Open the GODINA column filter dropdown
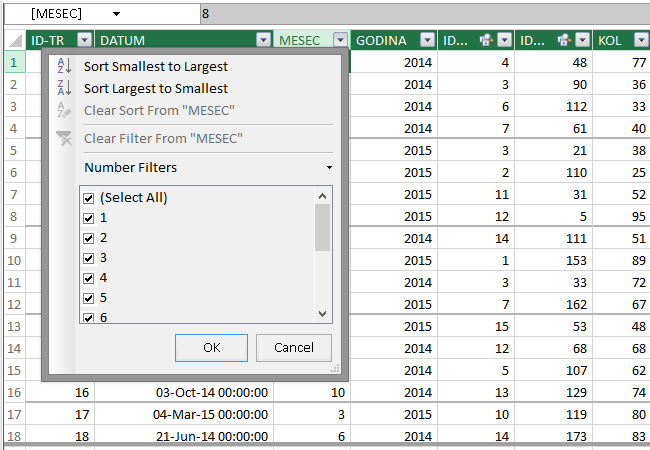This screenshot has height=450, width=650. pos(427,40)
